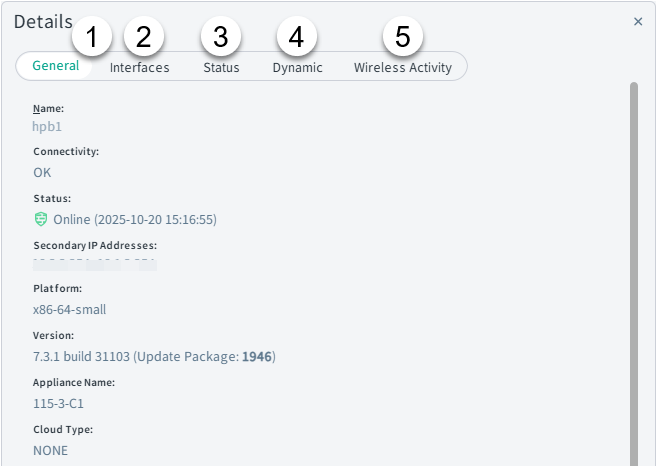Click the Connectivity OK value

[x=42, y=173]
